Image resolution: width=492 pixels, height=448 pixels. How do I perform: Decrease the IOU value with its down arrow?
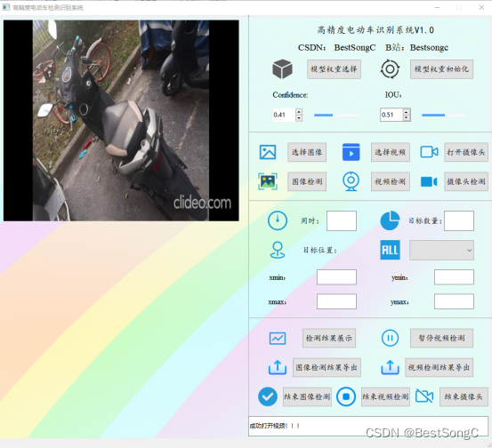click(x=407, y=118)
